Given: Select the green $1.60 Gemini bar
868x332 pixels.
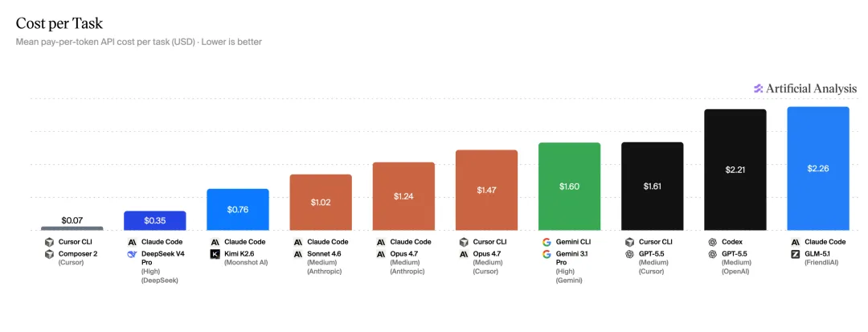Looking at the screenshot, I should click(570, 186).
